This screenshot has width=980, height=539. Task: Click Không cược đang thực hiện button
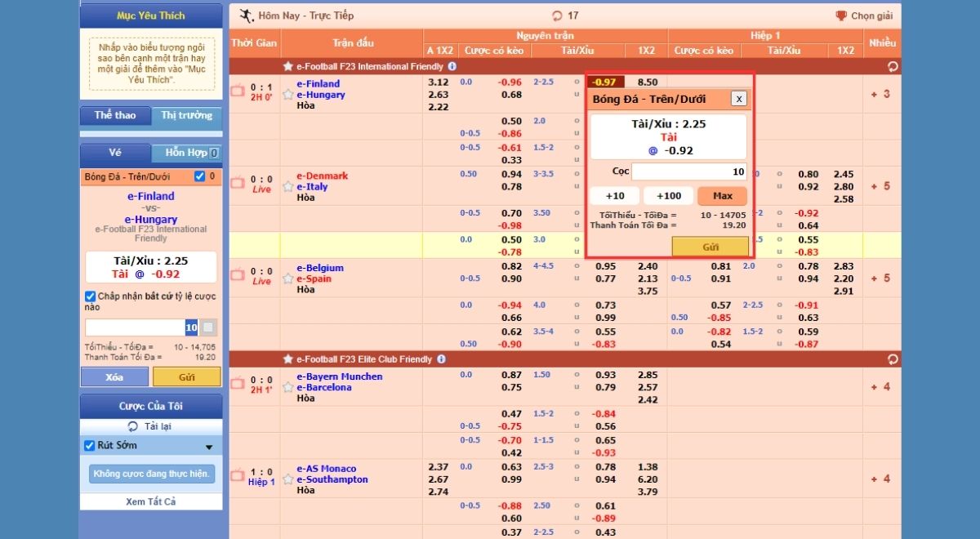pyautogui.click(x=152, y=474)
